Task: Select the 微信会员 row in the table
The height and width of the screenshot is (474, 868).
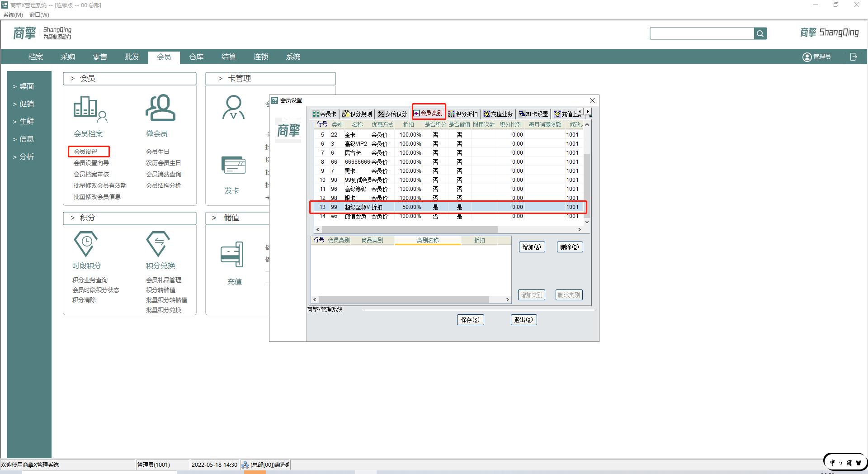Action: (448, 216)
